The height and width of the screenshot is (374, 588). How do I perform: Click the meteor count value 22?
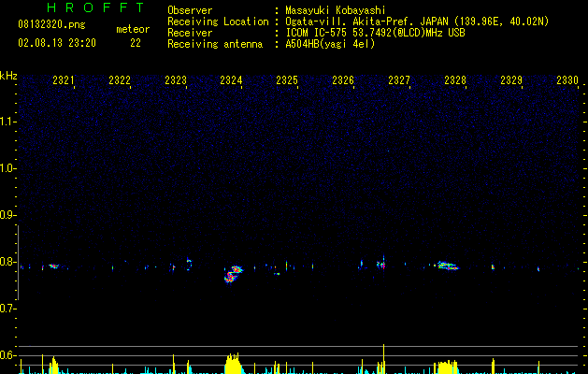pyautogui.click(x=136, y=43)
